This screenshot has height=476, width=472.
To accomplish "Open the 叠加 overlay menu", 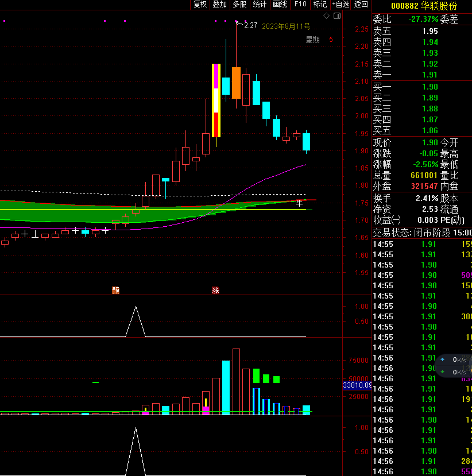I will 220,4.
